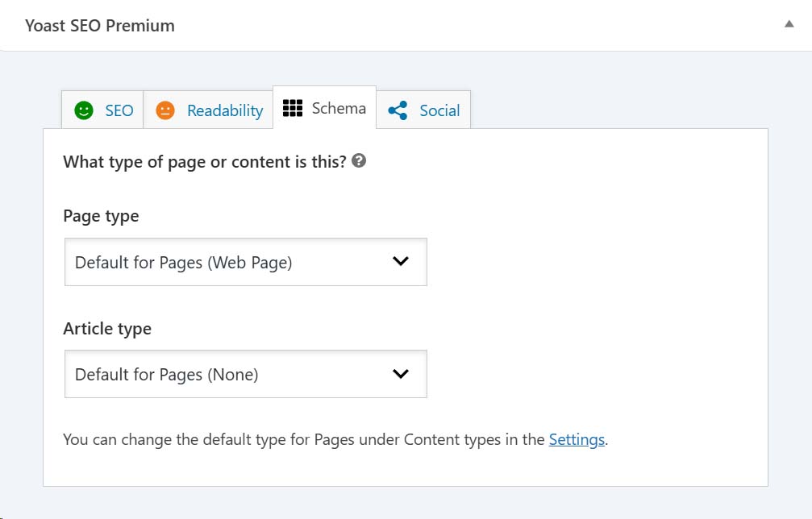The width and height of the screenshot is (812, 519).
Task: Click the green smiley icon on SEO tab
Action: pos(84,110)
